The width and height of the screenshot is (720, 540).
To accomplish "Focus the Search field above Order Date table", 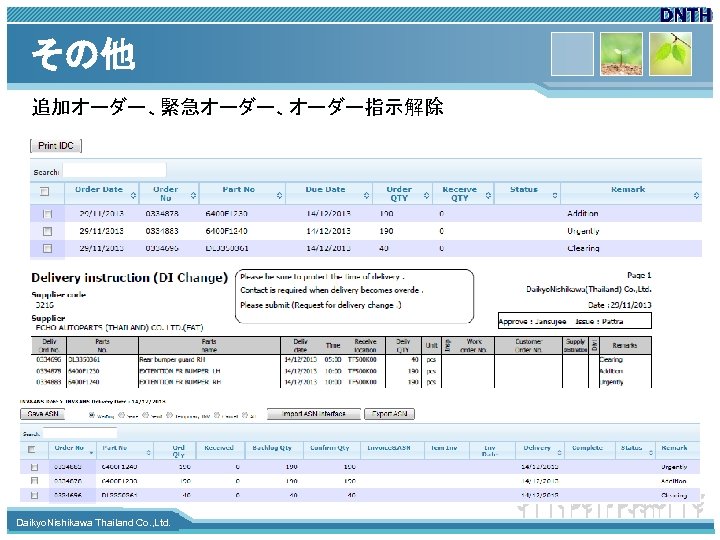I will (114, 170).
